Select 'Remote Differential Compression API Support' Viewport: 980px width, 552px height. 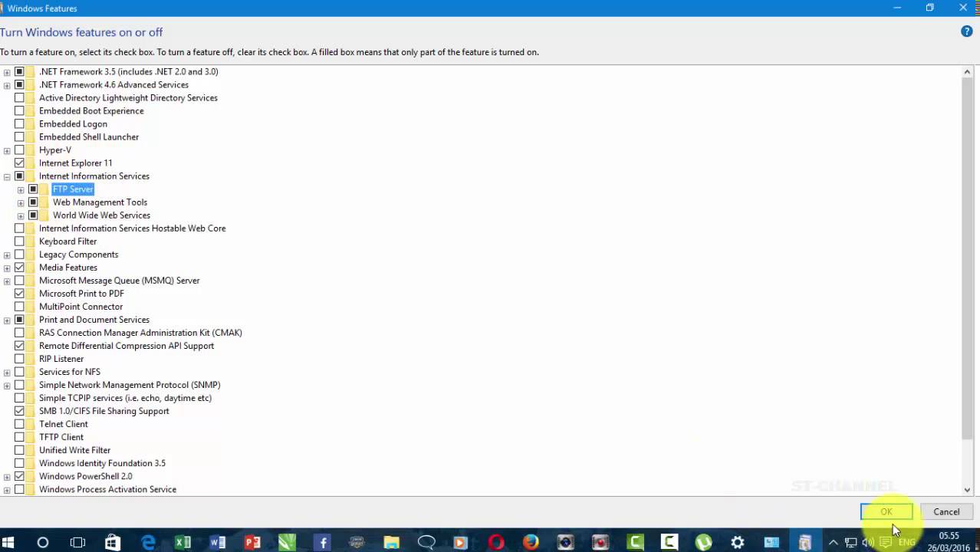127,346
